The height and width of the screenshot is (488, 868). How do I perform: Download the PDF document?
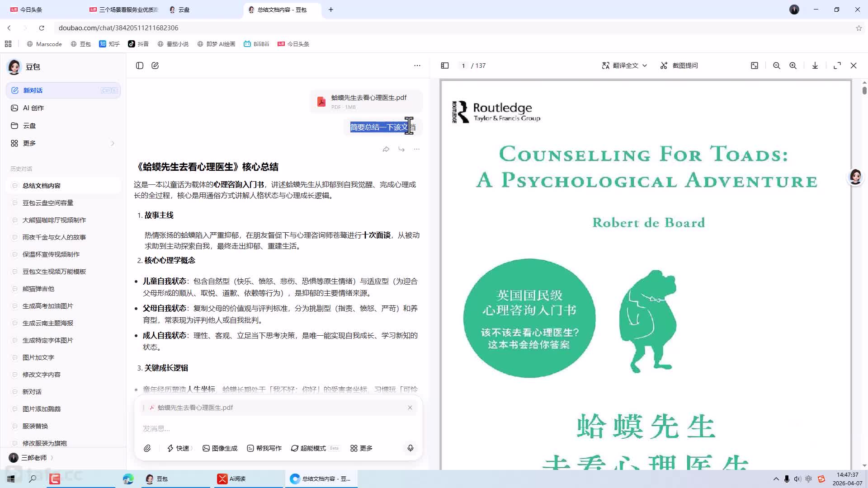click(815, 66)
